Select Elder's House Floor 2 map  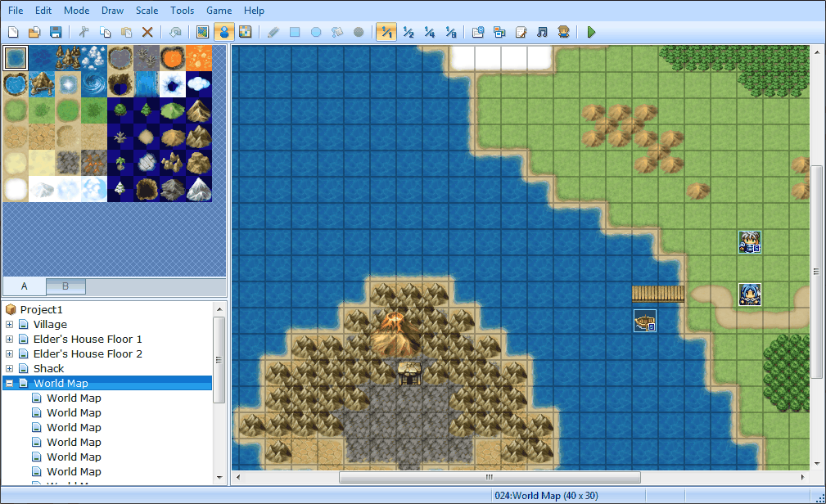coord(88,354)
